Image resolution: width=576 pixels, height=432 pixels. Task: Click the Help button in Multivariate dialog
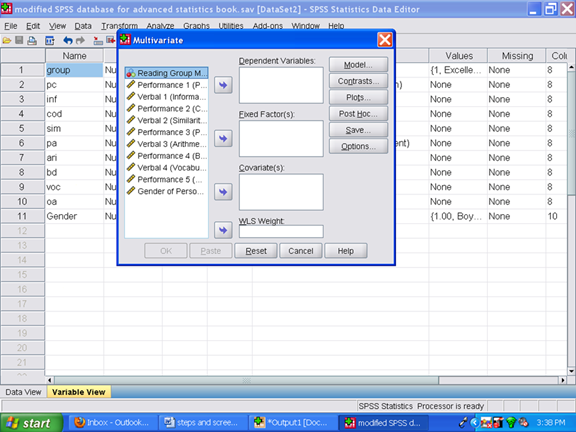click(346, 251)
